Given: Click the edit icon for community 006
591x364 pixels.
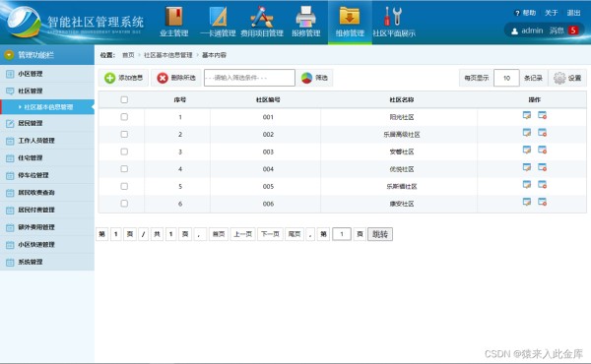Looking at the screenshot, I should [527, 202].
